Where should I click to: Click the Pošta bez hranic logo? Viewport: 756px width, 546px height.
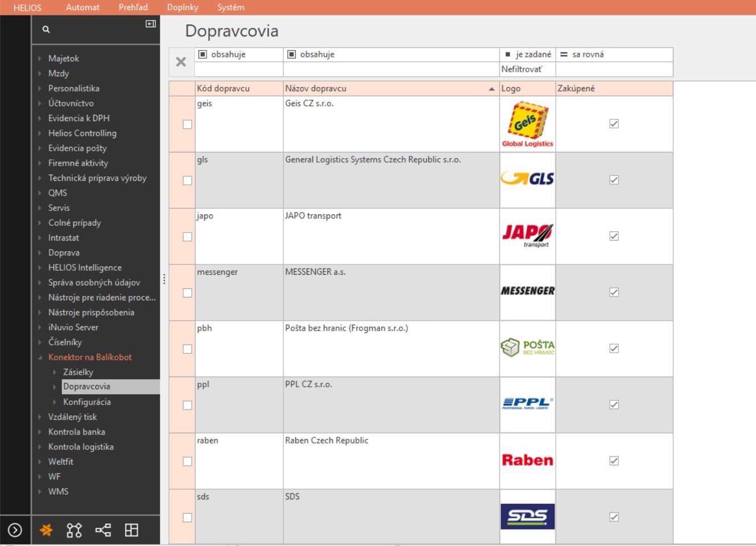tap(527, 348)
